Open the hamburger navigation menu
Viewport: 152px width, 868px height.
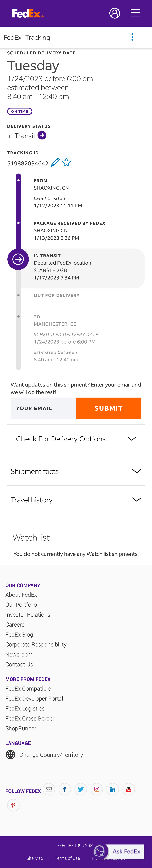click(135, 13)
